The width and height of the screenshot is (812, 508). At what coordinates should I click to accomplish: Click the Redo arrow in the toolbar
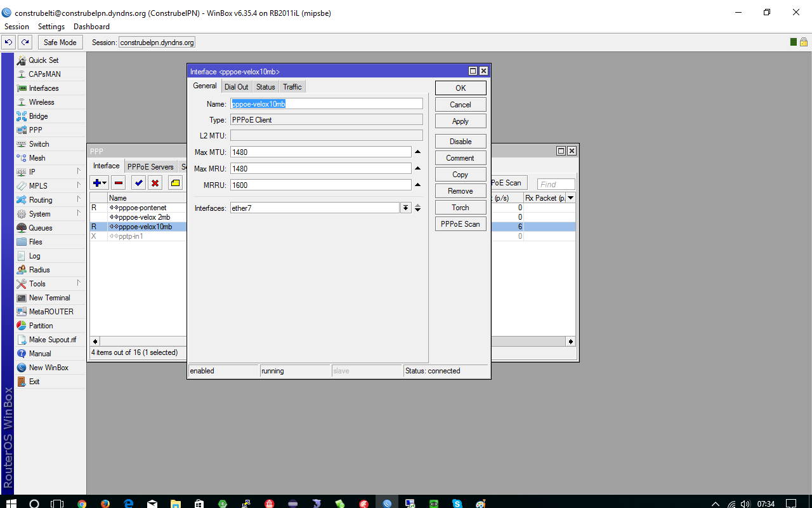pos(25,43)
